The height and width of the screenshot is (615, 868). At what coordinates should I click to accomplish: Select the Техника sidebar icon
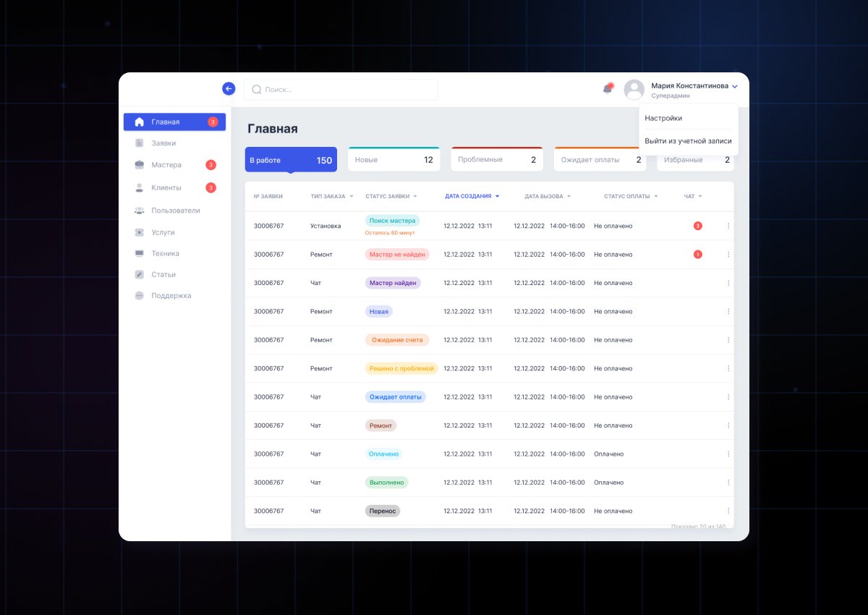[138, 253]
